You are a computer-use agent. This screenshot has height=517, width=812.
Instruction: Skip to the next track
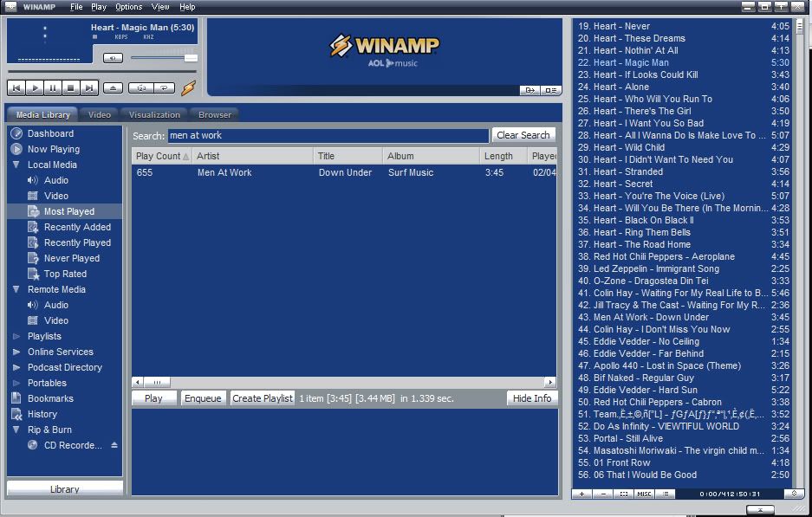pyautogui.click(x=89, y=88)
